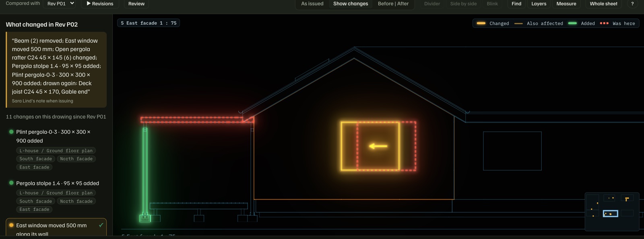Click the orange dot beside East window moved
This screenshot has height=239, width=644.
click(x=11, y=225)
